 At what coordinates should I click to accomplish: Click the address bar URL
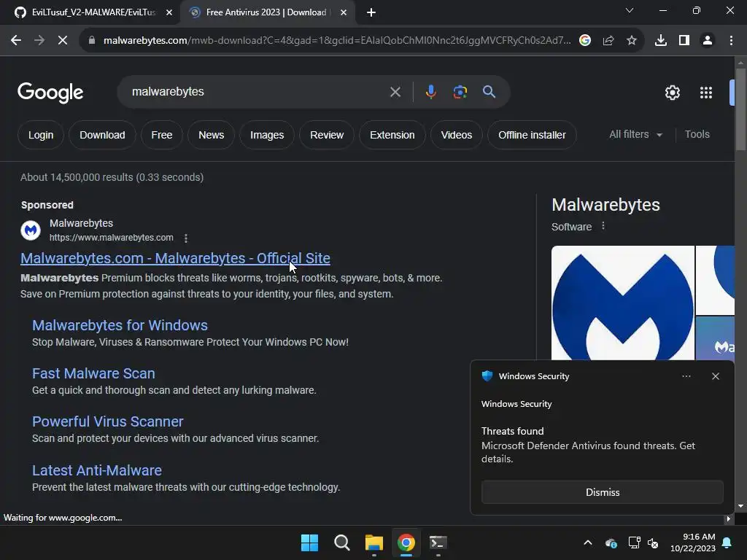coord(337,41)
